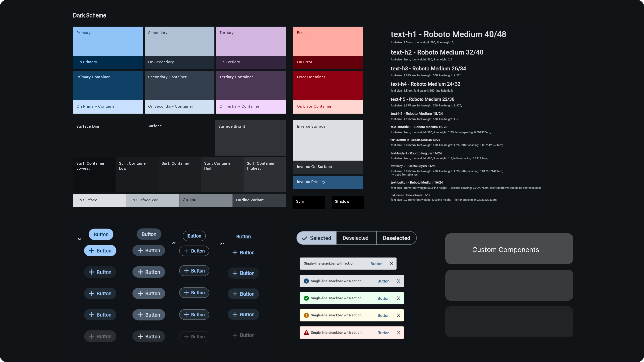Image resolution: width=644 pixels, height=362 pixels.
Task: Click the orange warning status icon
Action: (306, 315)
